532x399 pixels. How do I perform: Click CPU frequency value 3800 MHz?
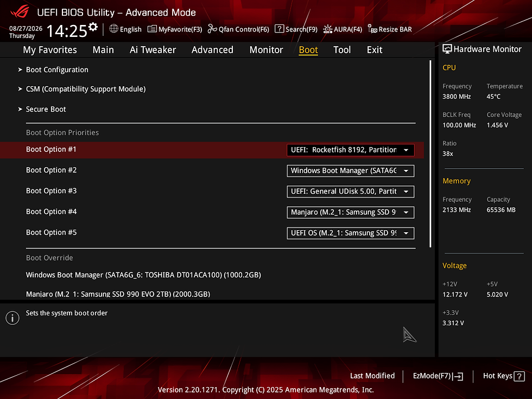click(457, 97)
